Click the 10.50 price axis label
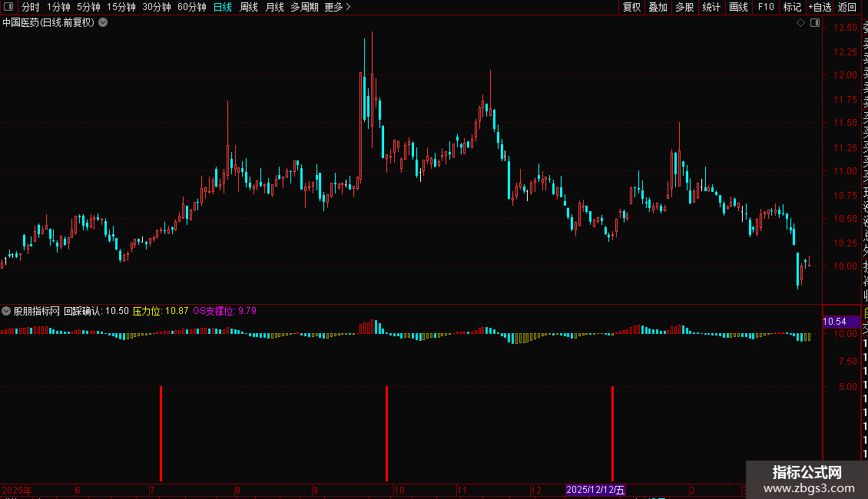 pyautogui.click(x=845, y=219)
